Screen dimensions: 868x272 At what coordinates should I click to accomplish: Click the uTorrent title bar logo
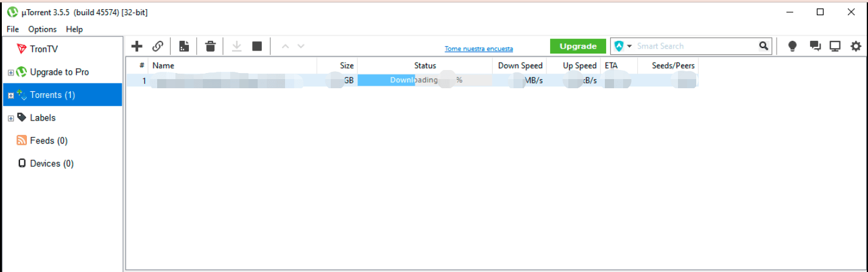(13, 12)
